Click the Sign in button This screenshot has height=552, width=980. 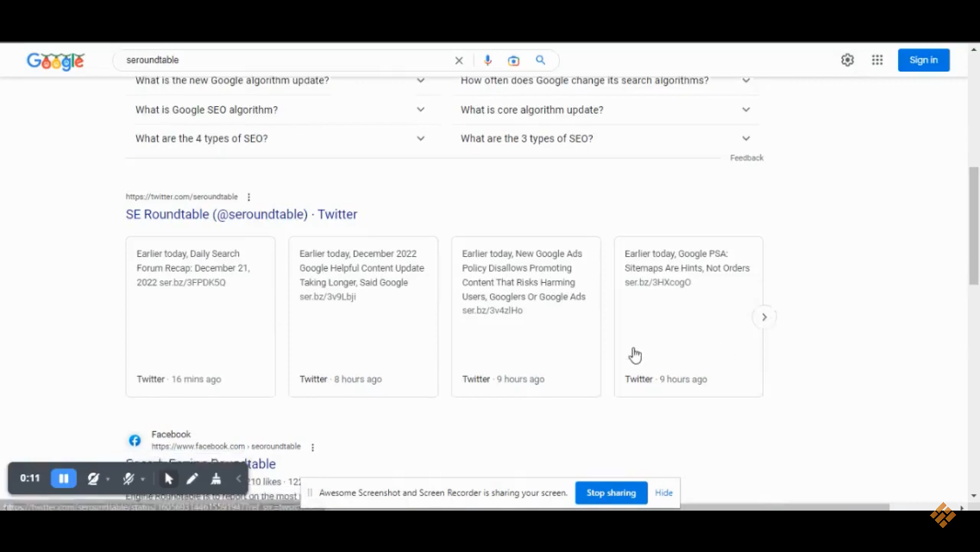[923, 60]
